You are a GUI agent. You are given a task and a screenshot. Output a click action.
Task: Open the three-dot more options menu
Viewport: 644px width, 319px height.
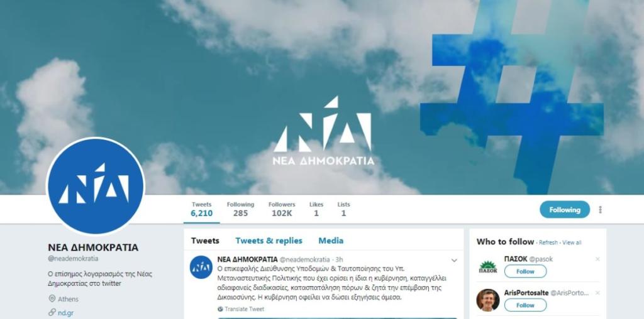[600, 210]
